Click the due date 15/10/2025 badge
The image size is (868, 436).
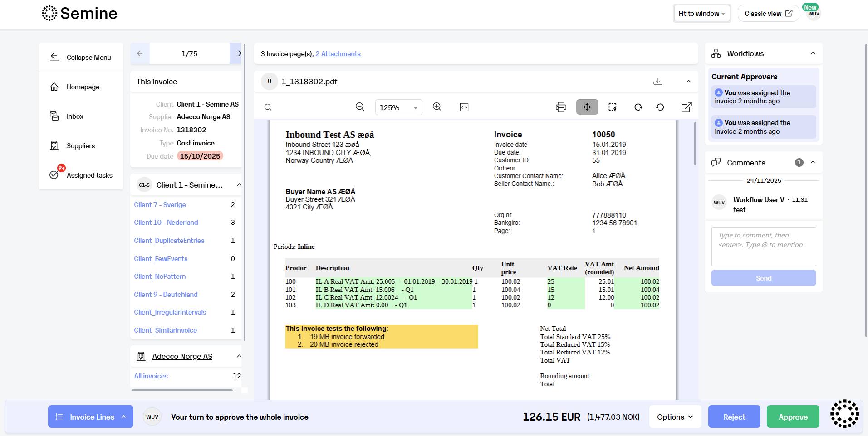200,156
